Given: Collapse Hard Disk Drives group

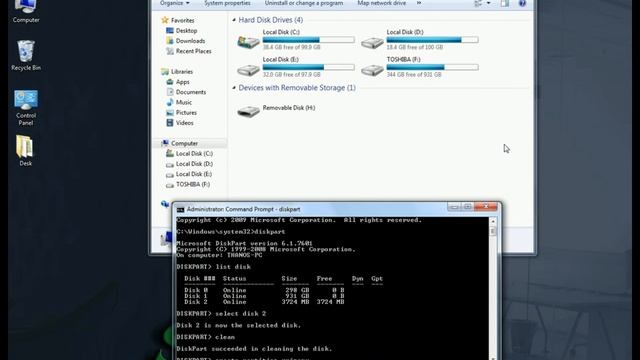Looking at the screenshot, I should point(234,20).
